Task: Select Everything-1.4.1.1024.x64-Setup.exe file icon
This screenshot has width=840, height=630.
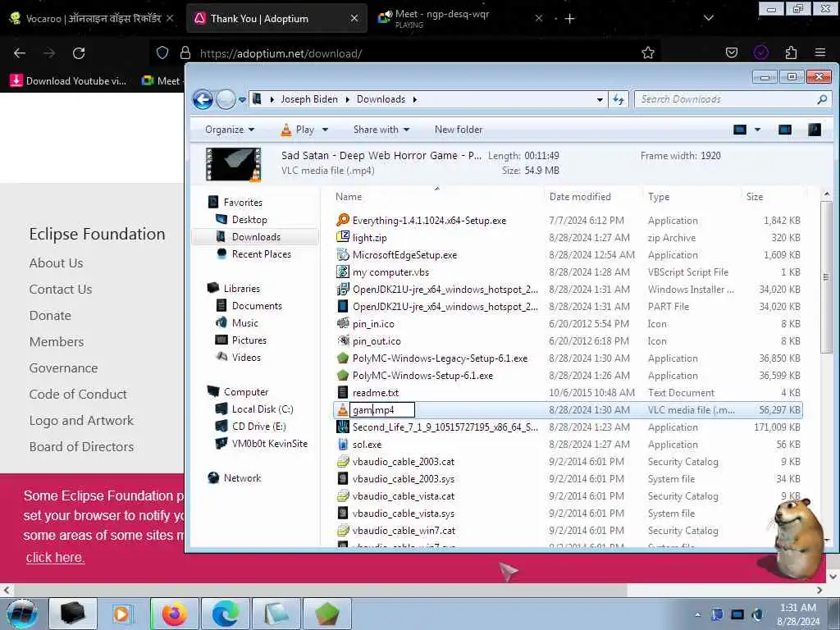Action: click(343, 220)
